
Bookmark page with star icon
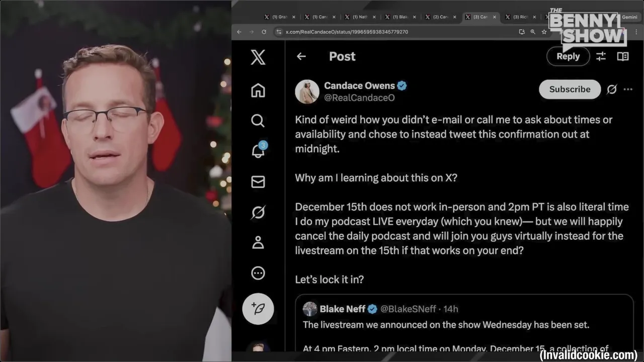[544, 32]
